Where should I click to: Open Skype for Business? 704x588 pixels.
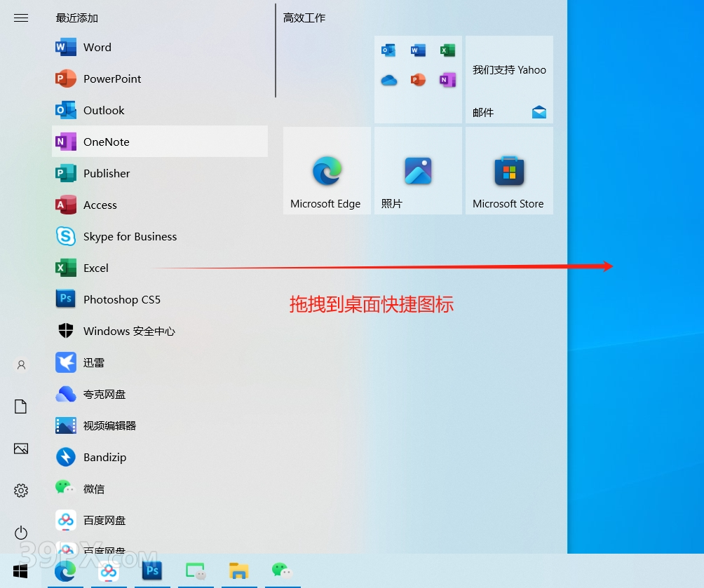[159, 236]
